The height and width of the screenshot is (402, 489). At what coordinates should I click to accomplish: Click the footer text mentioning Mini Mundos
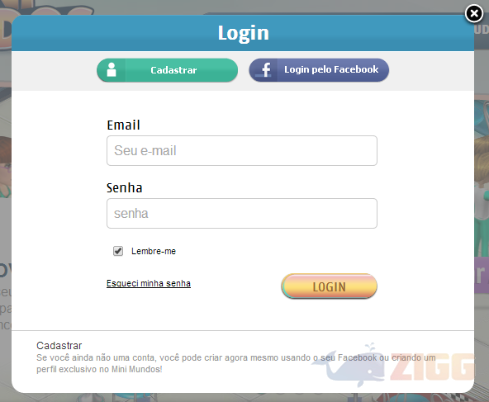[x=236, y=363]
